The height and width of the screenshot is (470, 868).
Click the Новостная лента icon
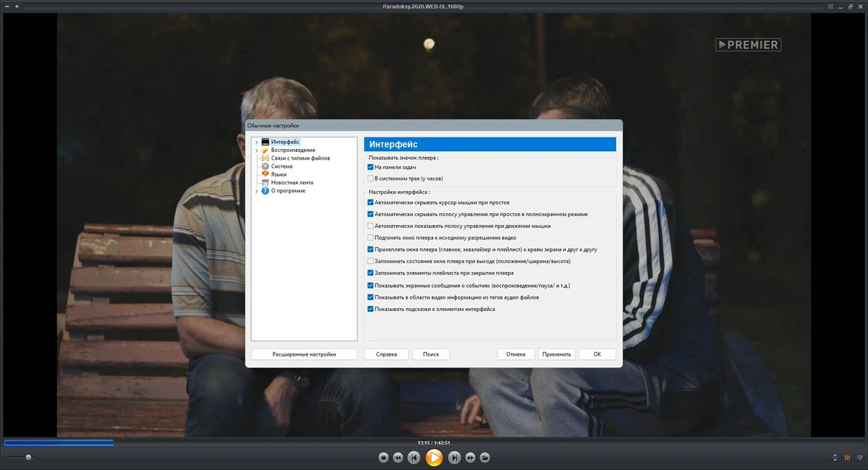pyautogui.click(x=265, y=182)
